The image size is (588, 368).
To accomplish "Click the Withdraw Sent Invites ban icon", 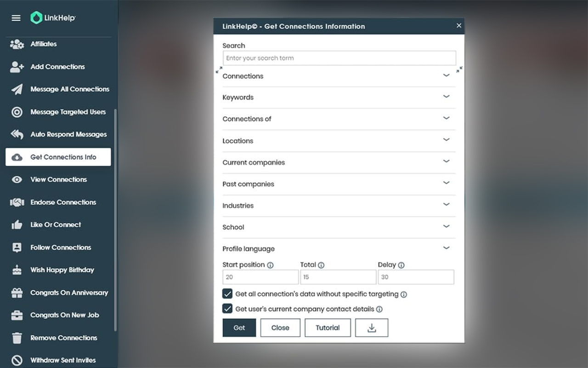I will (x=17, y=361).
